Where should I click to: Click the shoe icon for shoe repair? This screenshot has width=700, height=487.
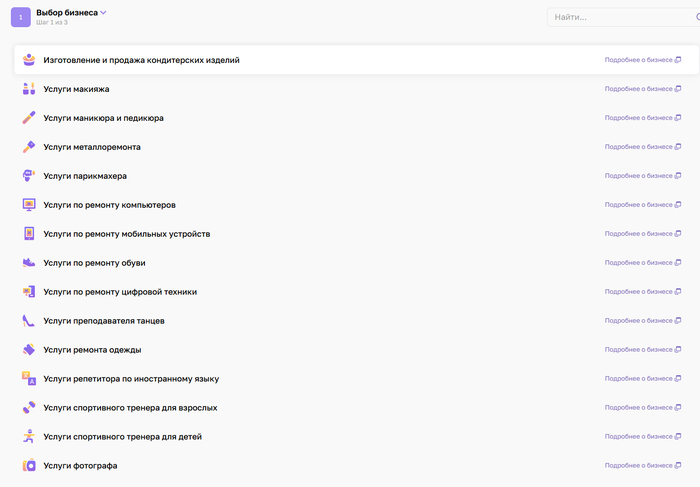pos(29,263)
